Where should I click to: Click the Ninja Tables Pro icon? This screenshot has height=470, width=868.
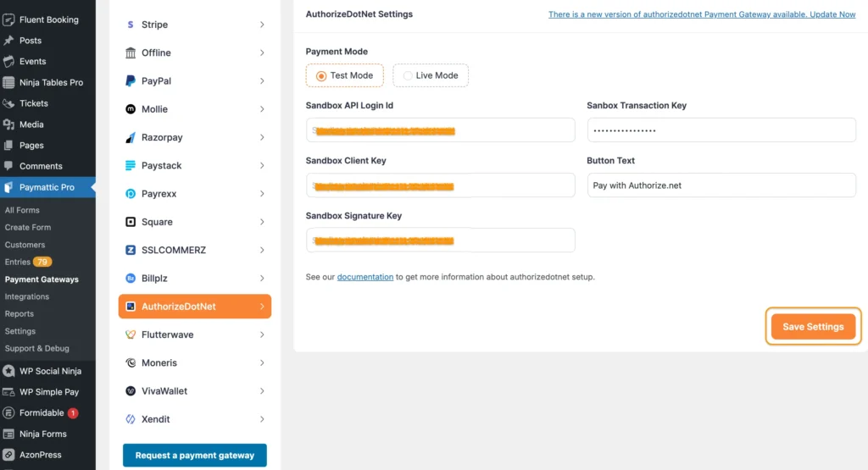8,82
